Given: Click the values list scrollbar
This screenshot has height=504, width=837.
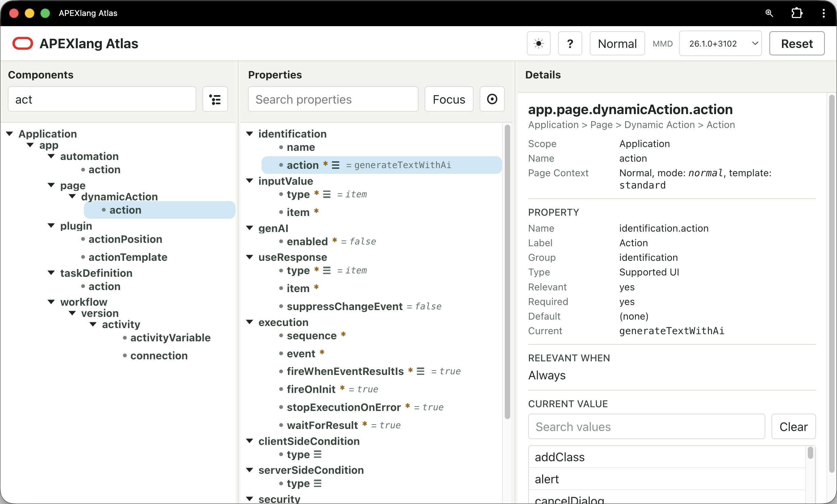Looking at the screenshot, I should tap(810, 453).
